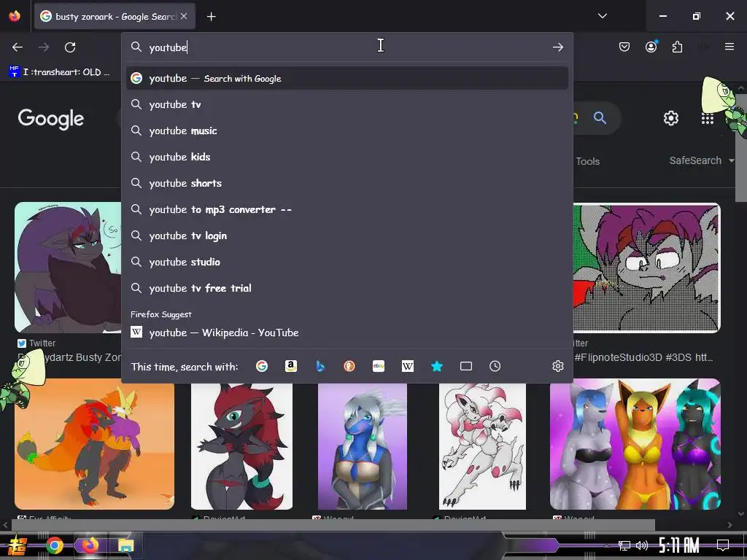Open the blue character on purple thumbnail
The width and height of the screenshot is (747, 560).
(x=363, y=446)
